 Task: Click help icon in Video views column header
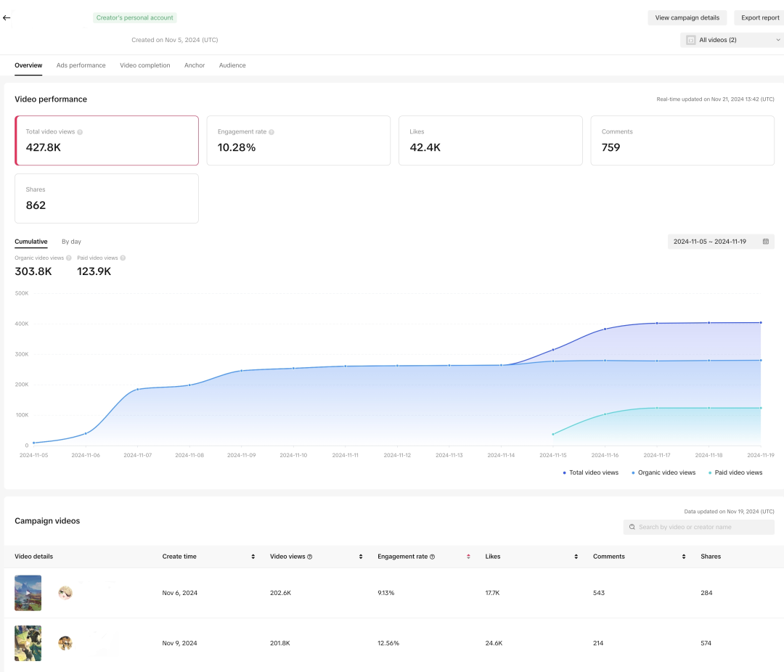pyautogui.click(x=309, y=557)
